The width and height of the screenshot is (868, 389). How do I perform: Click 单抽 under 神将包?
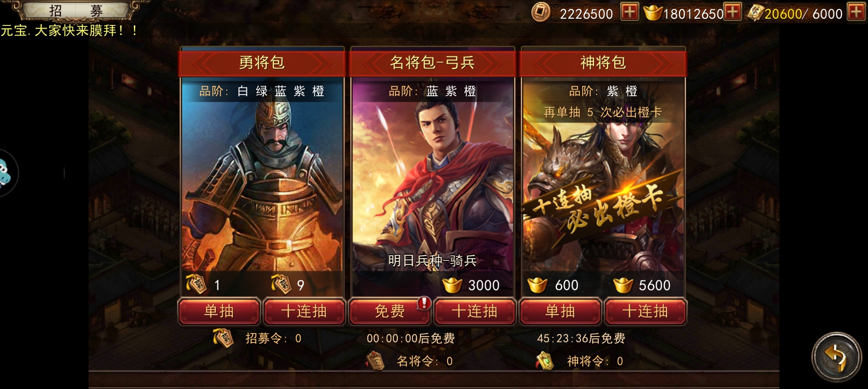560,311
